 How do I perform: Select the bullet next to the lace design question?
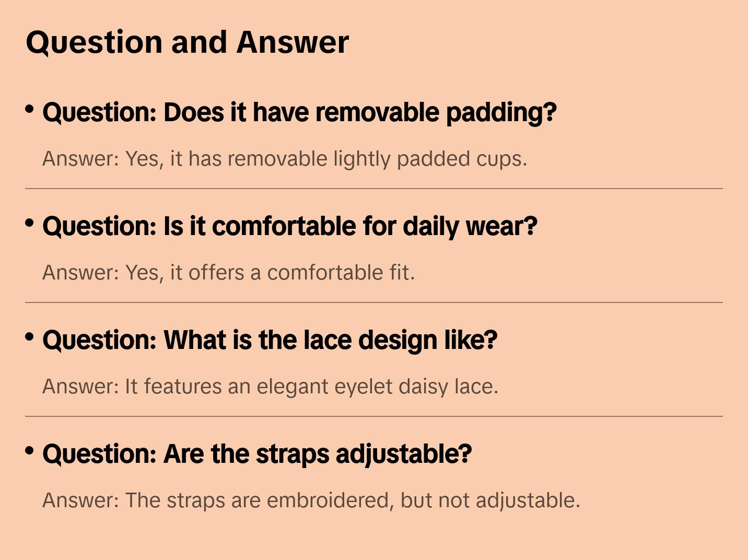pyautogui.click(x=30, y=337)
